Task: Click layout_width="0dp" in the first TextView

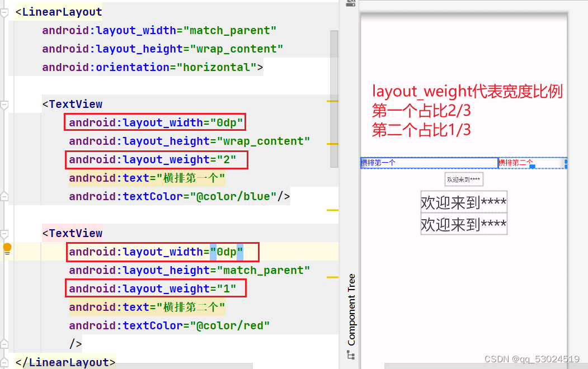Action: 156,122
